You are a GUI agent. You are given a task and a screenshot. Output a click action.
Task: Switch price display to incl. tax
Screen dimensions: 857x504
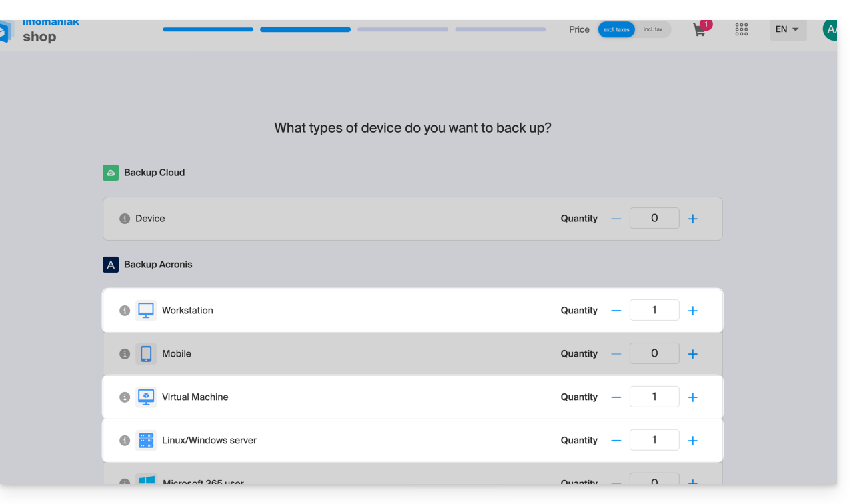tap(653, 29)
